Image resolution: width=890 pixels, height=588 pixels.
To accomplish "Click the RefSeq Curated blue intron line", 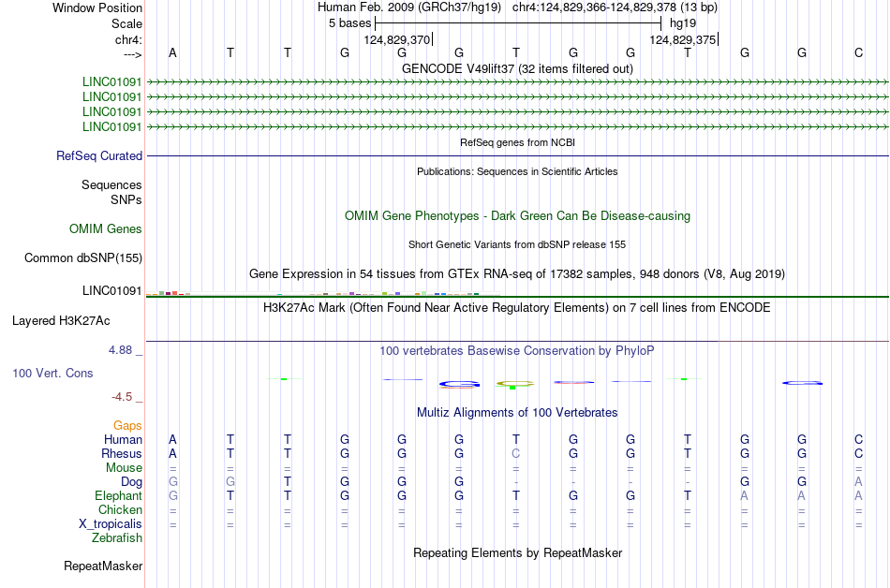I will [x=517, y=156].
